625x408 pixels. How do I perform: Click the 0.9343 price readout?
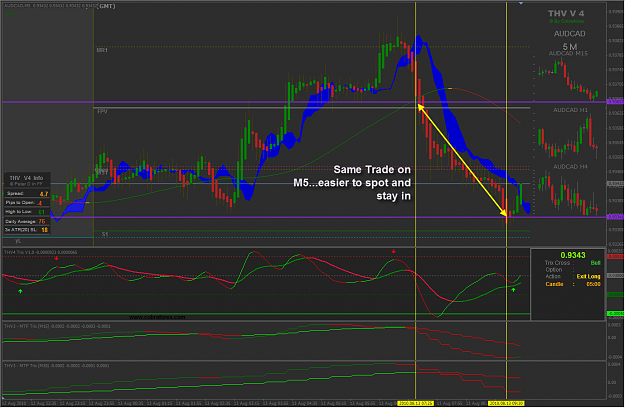pyautogui.click(x=573, y=255)
